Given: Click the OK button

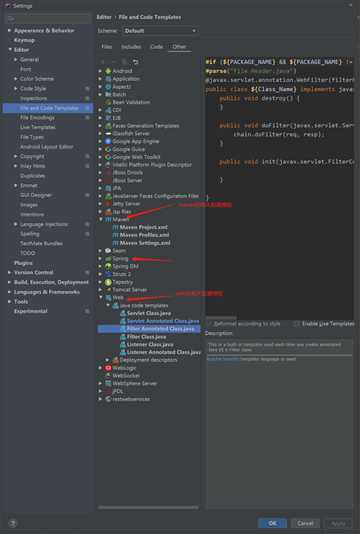Looking at the screenshot, I should click(x=272, y=523).
